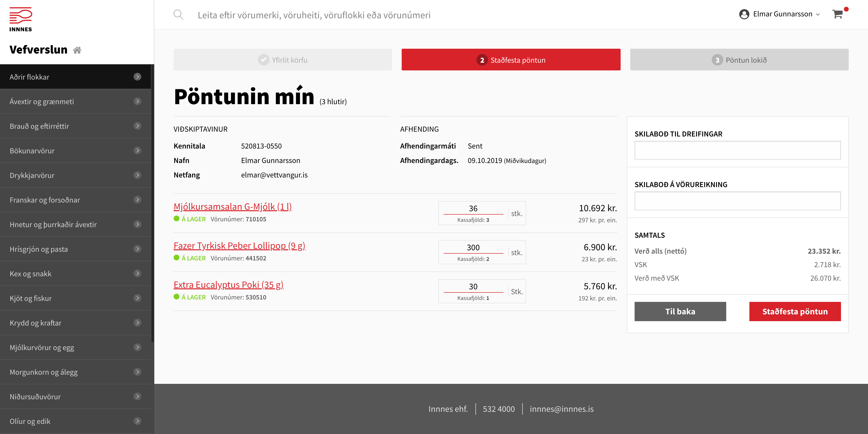Click green in-stock dot for Extra Eucalyptus
This screenshot has width=868, height=434.
[x=176, y=297]
